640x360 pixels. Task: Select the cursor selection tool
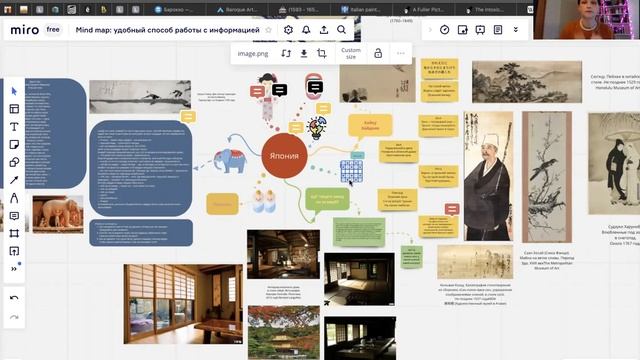pos(14,91)
